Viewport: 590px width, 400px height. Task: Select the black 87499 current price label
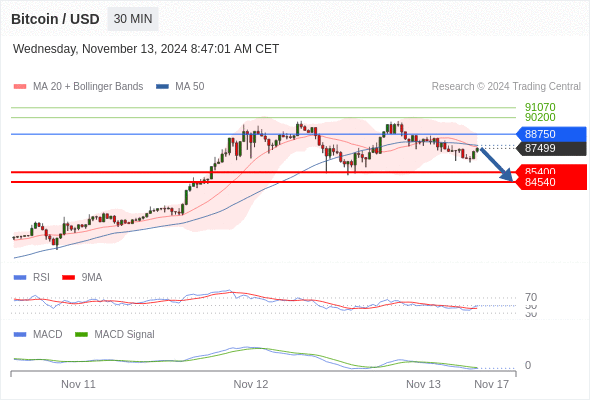point(551,148)
